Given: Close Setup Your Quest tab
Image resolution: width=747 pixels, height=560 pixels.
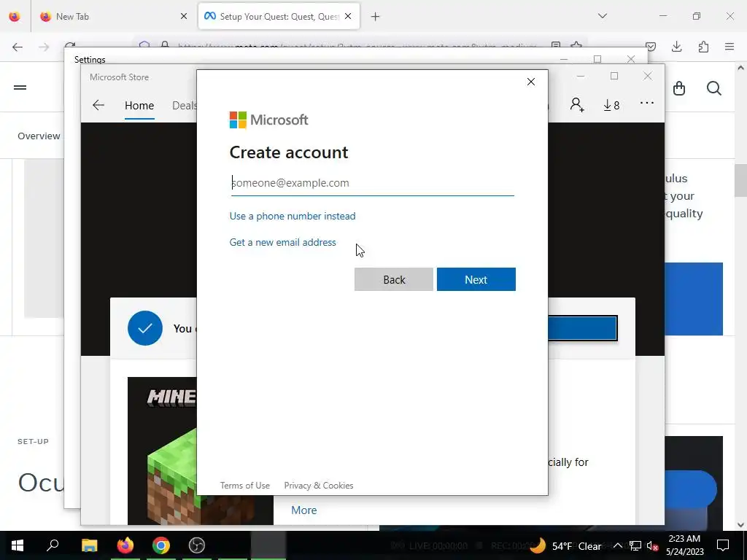Looking at the screenshot, I should click(x=348, y=16).
